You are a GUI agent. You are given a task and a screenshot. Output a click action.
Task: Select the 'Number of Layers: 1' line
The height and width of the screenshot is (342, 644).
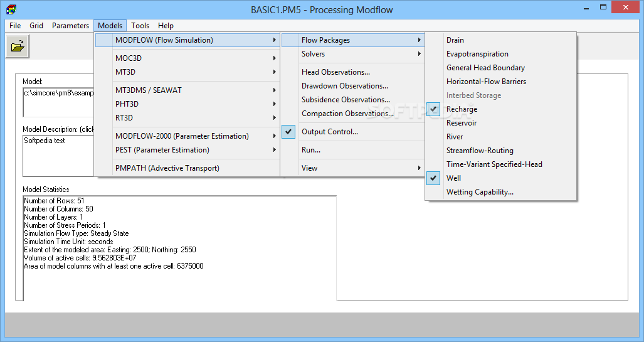click(53, 218)
